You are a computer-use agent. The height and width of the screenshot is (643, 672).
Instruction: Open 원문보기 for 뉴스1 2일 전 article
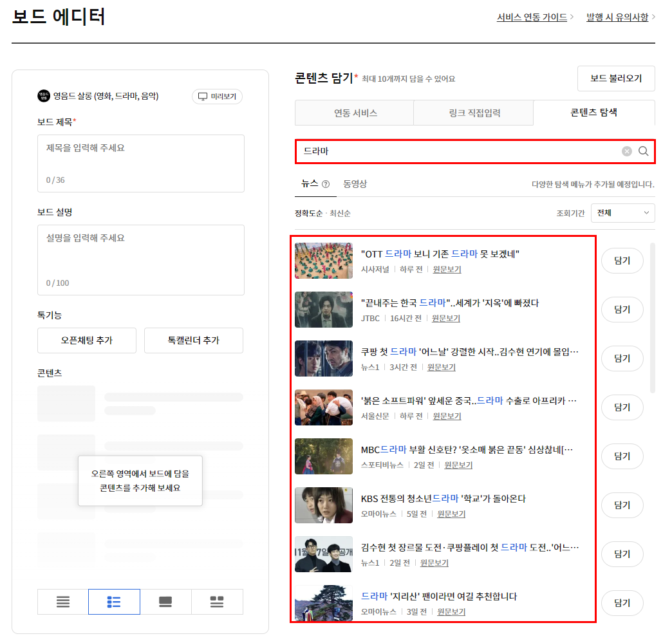point(434,563)
